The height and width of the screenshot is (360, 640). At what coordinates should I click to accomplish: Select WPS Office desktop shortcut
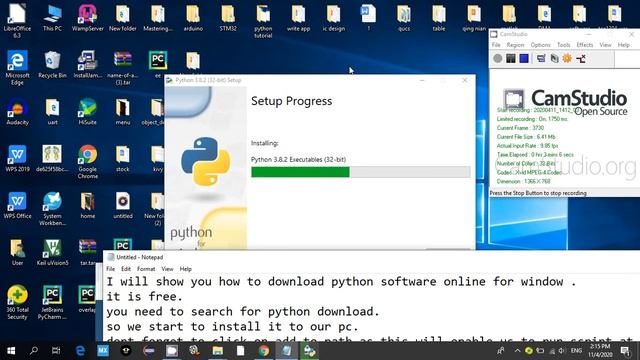point(17,205)
